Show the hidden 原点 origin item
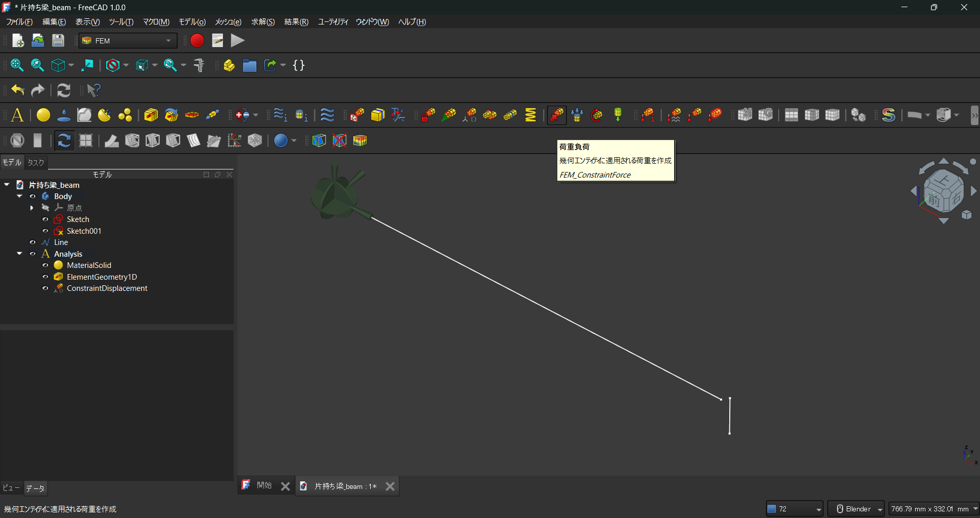The height and width of the screenshot is (518, 980). [45, 208]
